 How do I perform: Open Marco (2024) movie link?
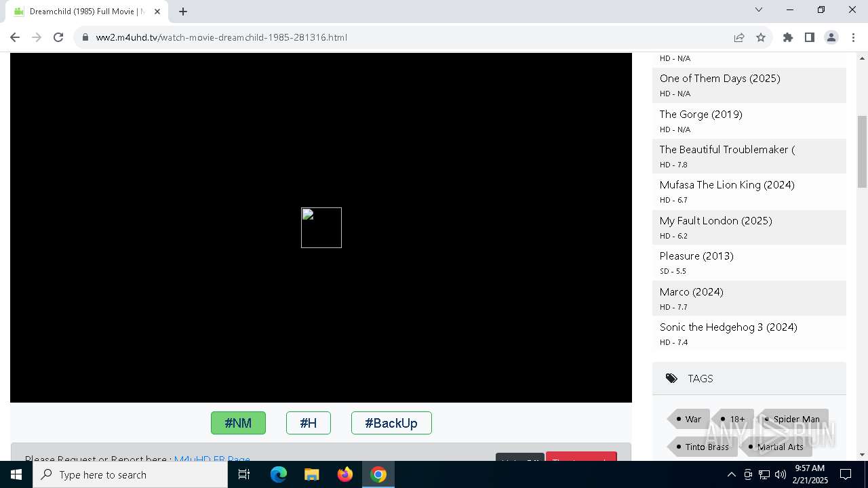[x=692, y=292]
